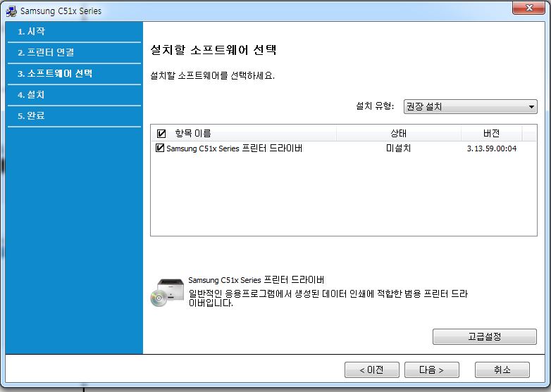Viewport: 551px width, 392px height.
Task: Select the Samsung C51x Series 프린터 드라이버 row
Action: (344, 148)
